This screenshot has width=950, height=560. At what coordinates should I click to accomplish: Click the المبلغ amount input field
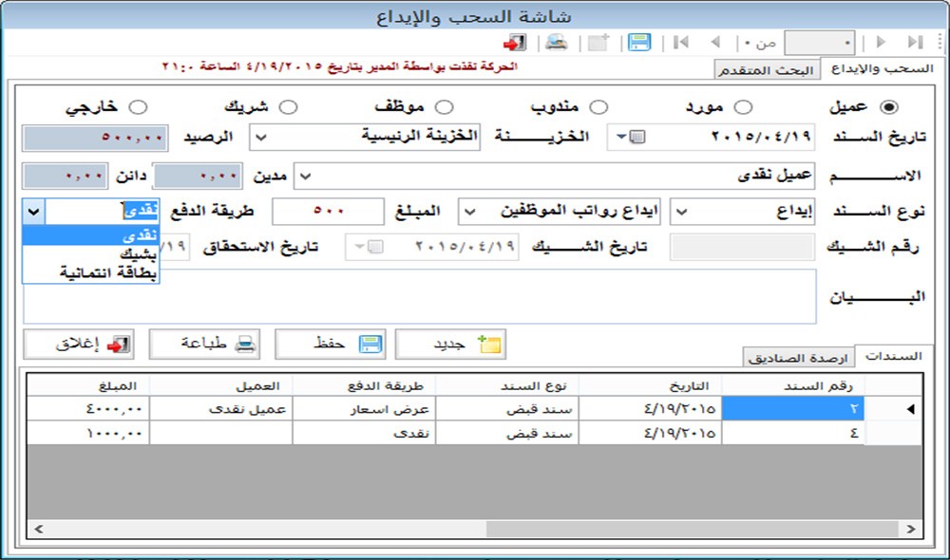click(x=328, y=212)
